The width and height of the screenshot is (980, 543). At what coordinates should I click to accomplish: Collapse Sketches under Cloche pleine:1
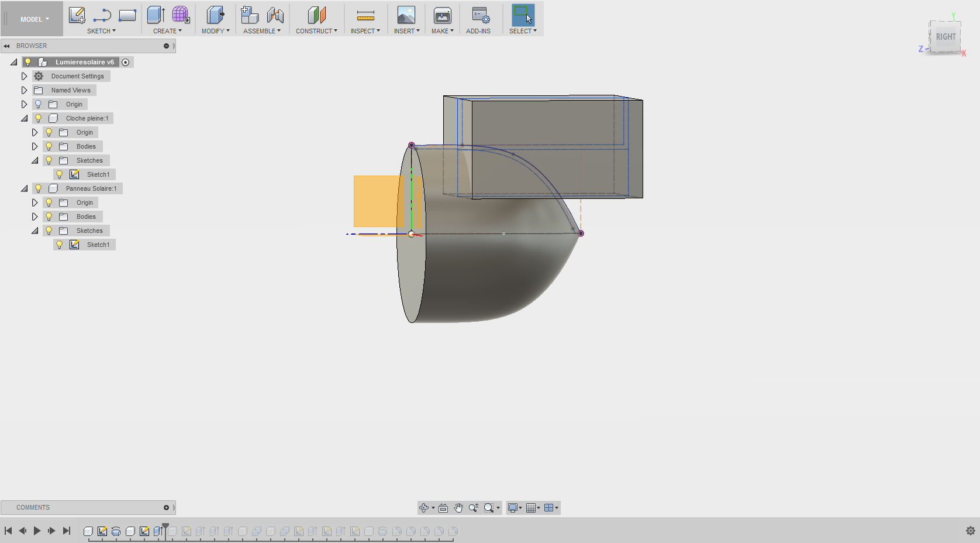[x=34, y=160]
